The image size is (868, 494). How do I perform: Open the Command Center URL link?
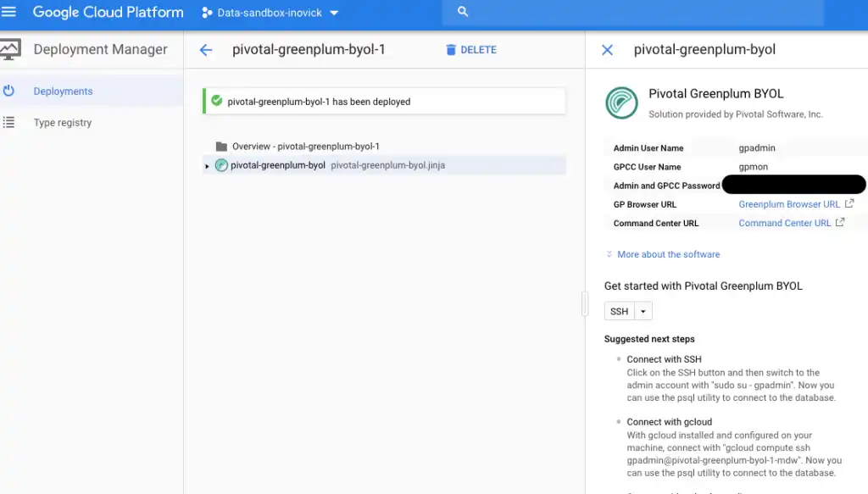click(785, 223)
